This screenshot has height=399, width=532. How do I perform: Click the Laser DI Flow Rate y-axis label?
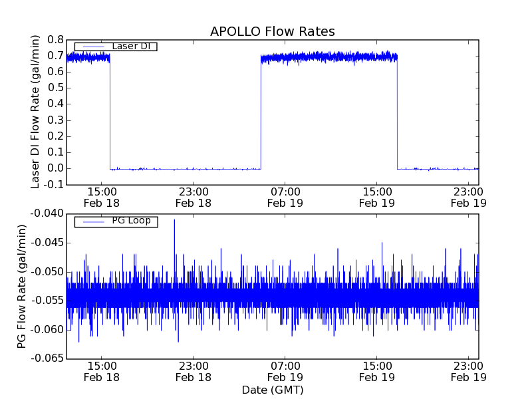(35, 112)
